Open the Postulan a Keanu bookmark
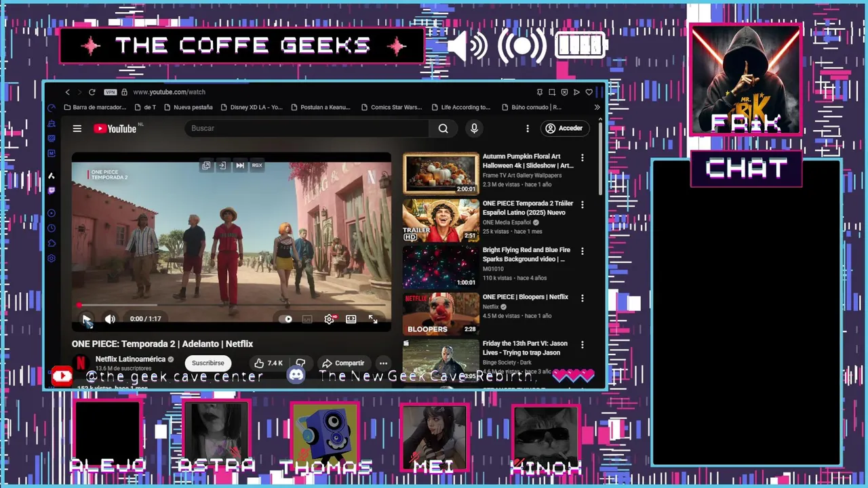This screenshot has width=868, height=488. (x=320, y=107)
